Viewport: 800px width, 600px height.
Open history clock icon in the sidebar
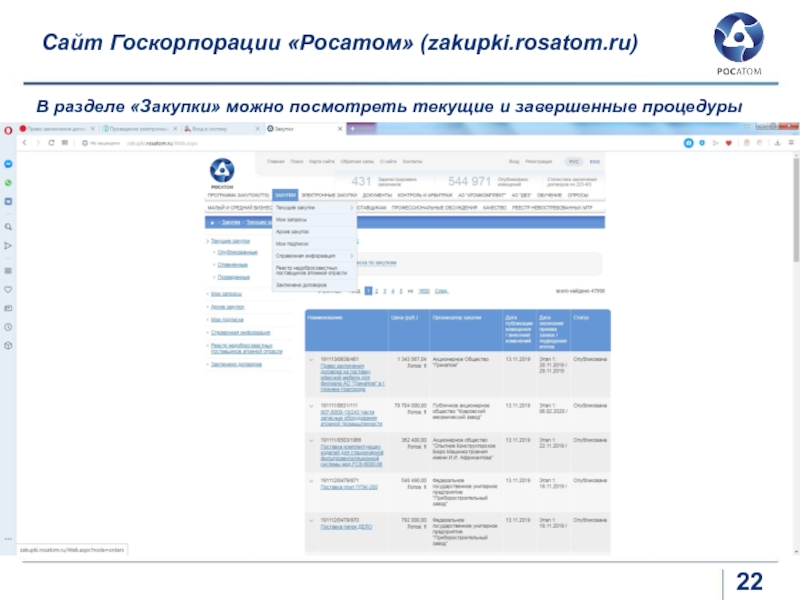pyautogui.click(x=8, y=327)
